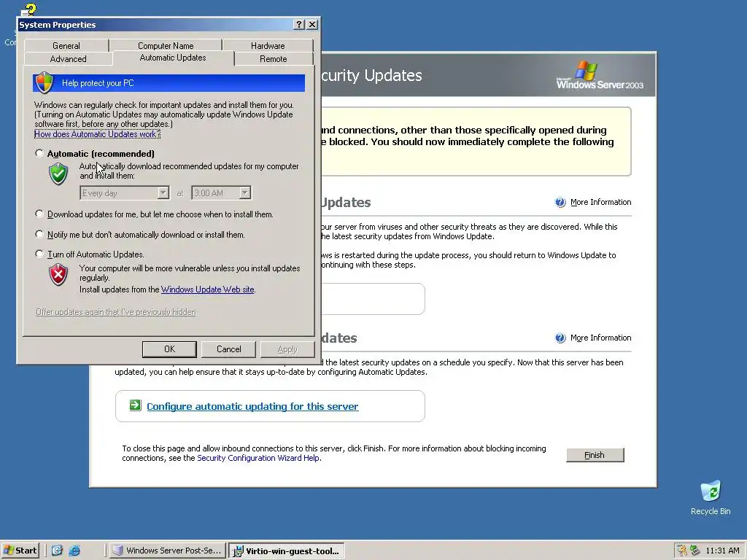Click the Help question mark title bar button

[x=298, y=25]
